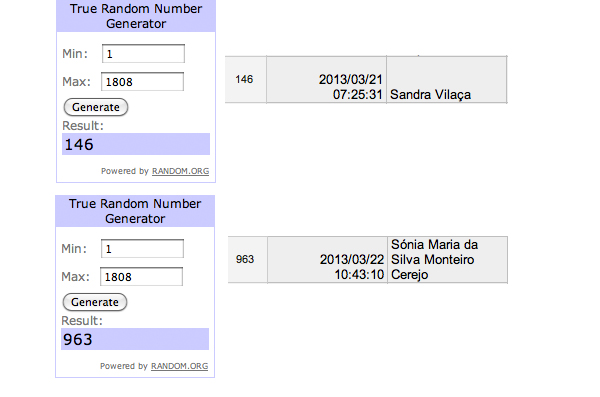
Task: Click the Min field in the bottom generator
Action: click(142, 249)
